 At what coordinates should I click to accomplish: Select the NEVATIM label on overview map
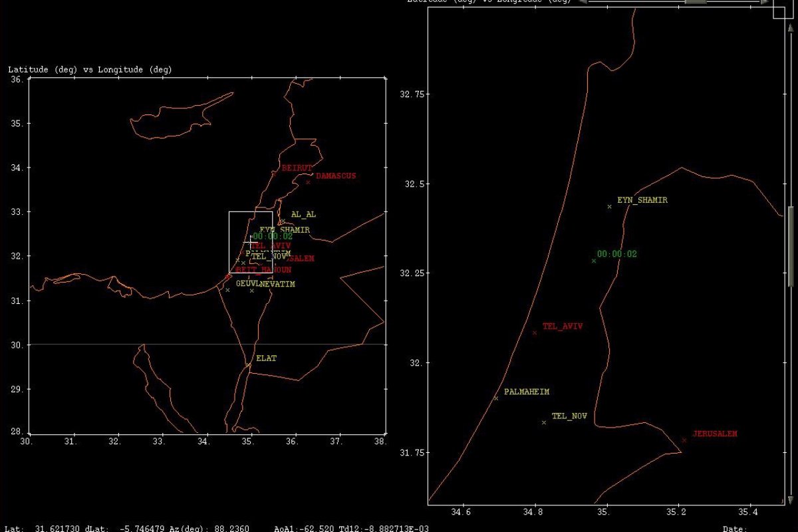(x=277, y=284)
